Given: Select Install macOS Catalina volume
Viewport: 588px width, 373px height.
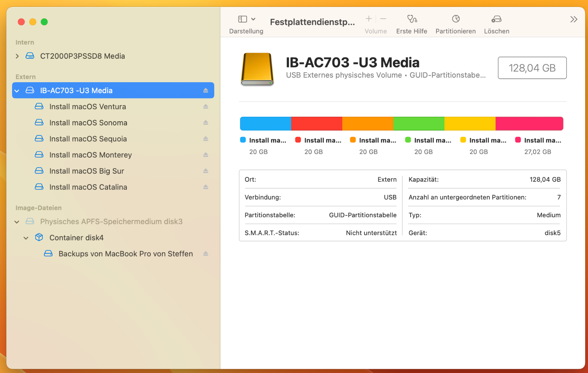Looking at the screenshot, I should pos(113,187).
